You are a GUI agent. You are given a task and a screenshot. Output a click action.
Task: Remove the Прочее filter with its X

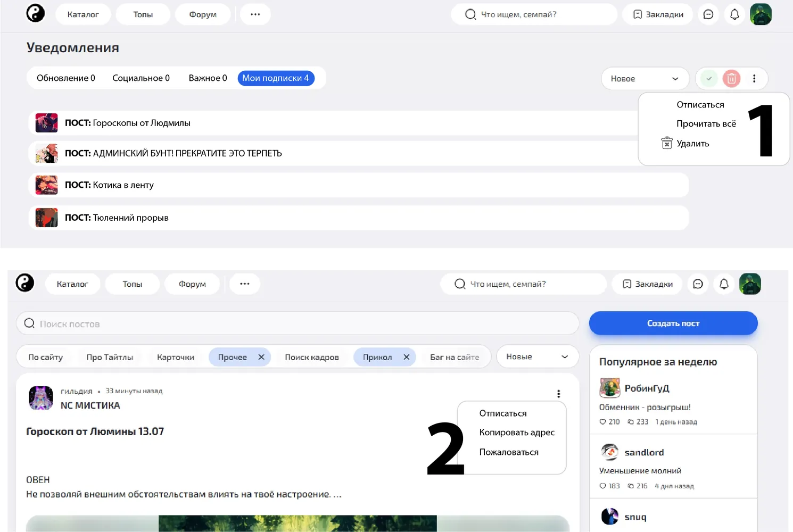pos(261,357)
